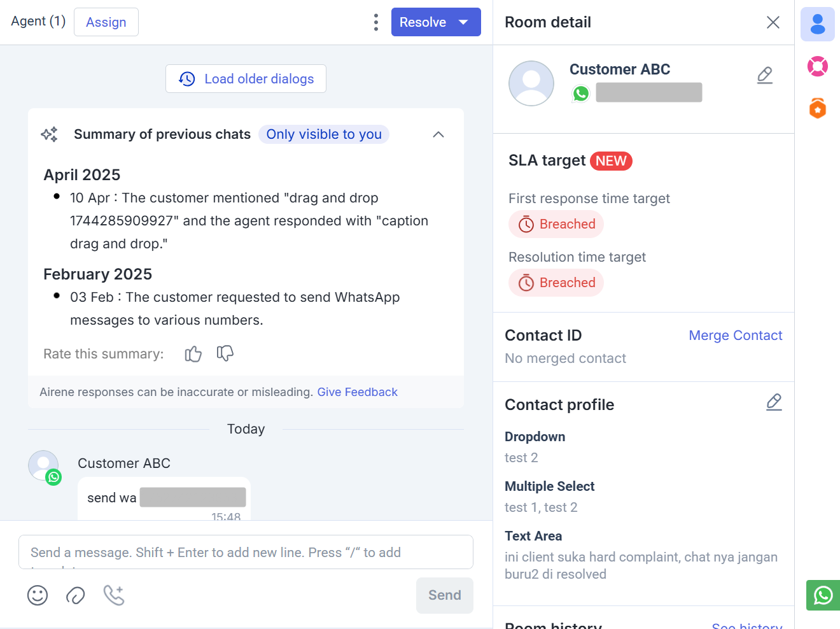This screenshot has height=629, width=840.
Task: Open the lifebuoy help icon in sidebar
Action: (x=817, y=66)
